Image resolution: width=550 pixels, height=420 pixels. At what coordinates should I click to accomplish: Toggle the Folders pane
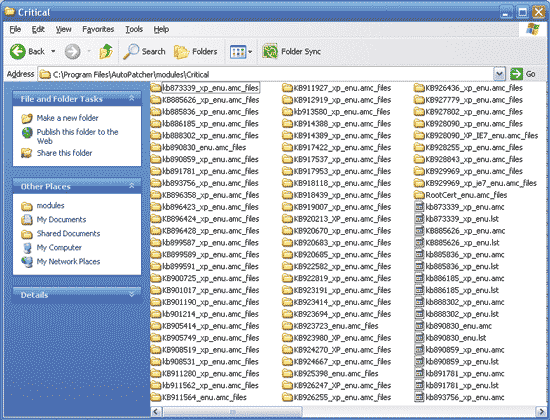(x=196, y=52)
